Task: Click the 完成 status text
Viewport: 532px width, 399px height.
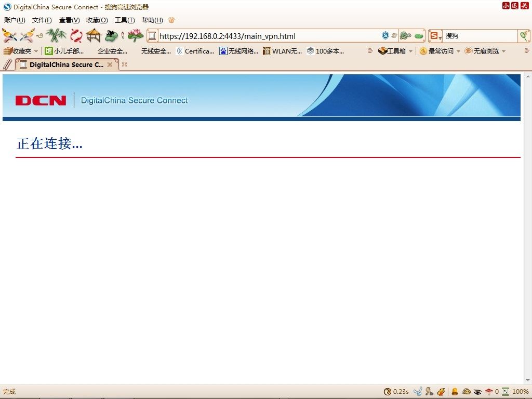Action: pyautogui.click(x=9, y=392)
